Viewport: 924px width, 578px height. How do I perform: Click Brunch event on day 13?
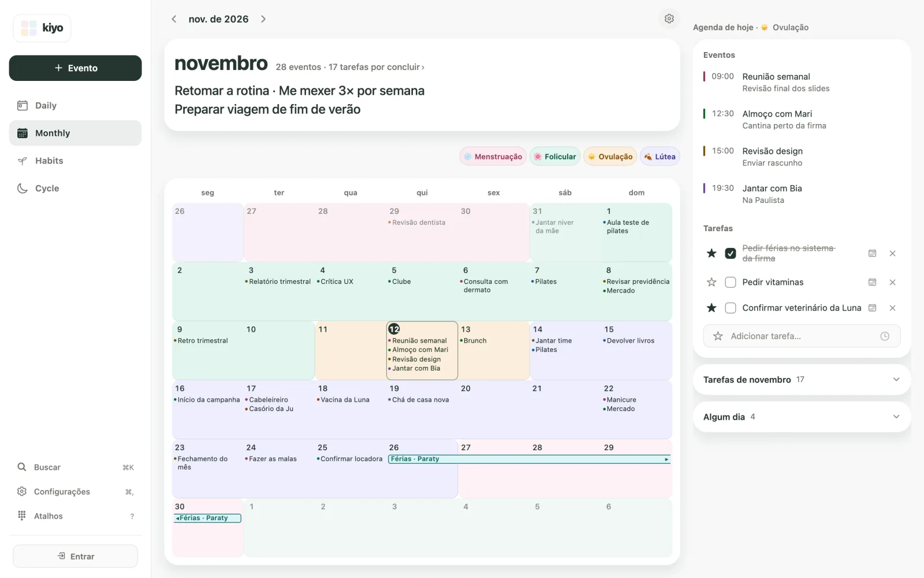pyautogui.click(x=473, y=340)
